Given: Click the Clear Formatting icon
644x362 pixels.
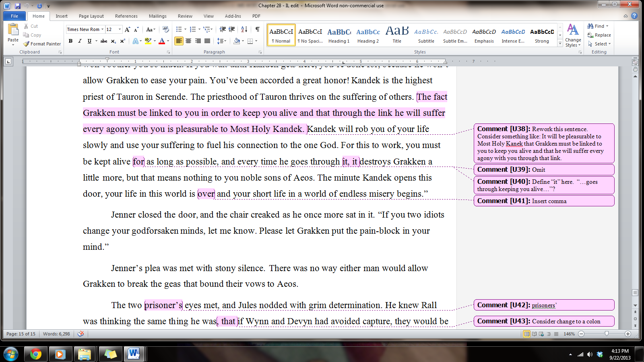Looking at the screenshot, I should (165, 29).
